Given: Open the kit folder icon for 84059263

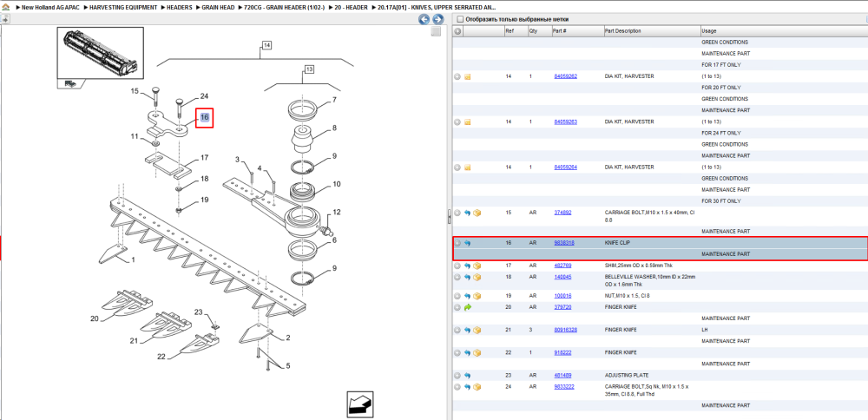Looking at the screenshot, I should click(x=467, y=121).
